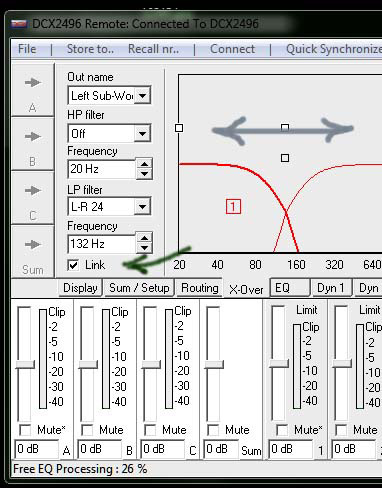Click the square handle on graph left edge
The width and height of the screenshot is (382, 488).
[x=179, y=128]
